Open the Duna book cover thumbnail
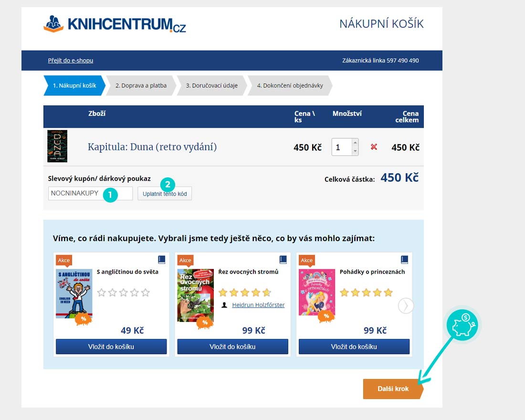The height and width of the screenshot is (420, 525). click(x=57, y=146)
